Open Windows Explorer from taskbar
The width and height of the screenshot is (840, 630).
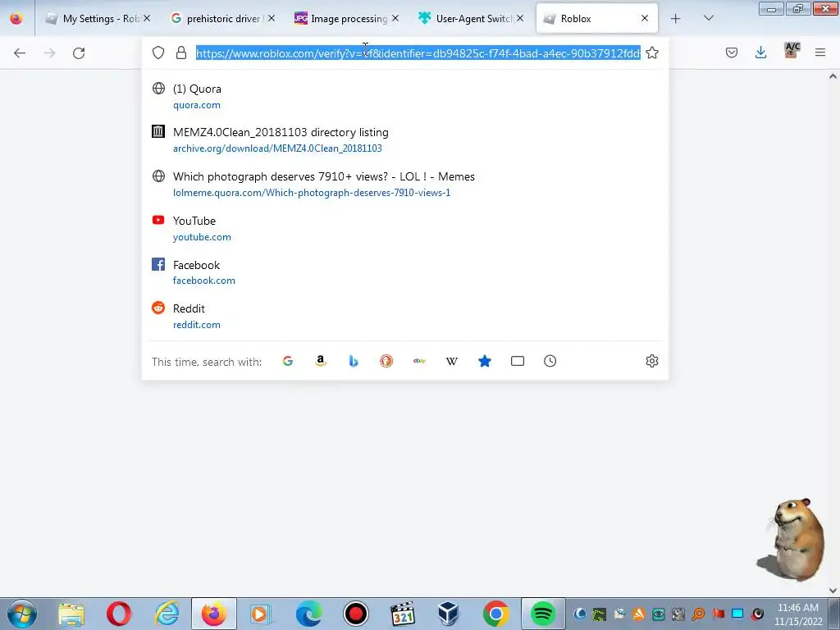pos(71,614)
